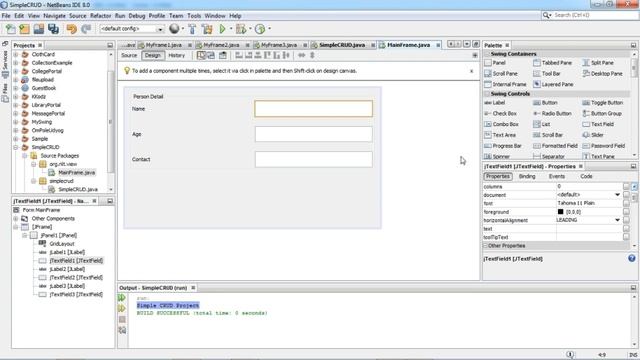Click the Contact text field on canvas
This screenshot has height=360, width=640.
(x=313, y=160)
